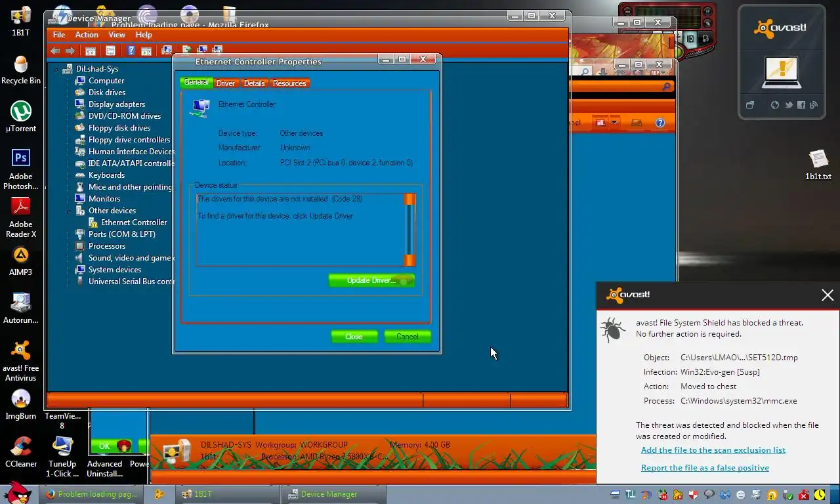Switch to Device Manager taskbar button
Screen dimensions: 840x504
click(334, 494)
